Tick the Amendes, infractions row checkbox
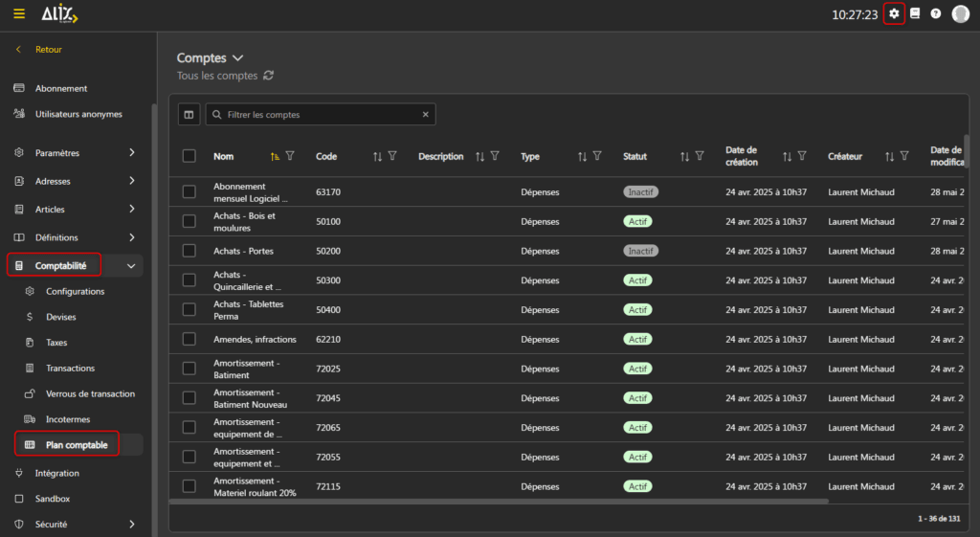The image size is (980, 537). coord(189,339)
